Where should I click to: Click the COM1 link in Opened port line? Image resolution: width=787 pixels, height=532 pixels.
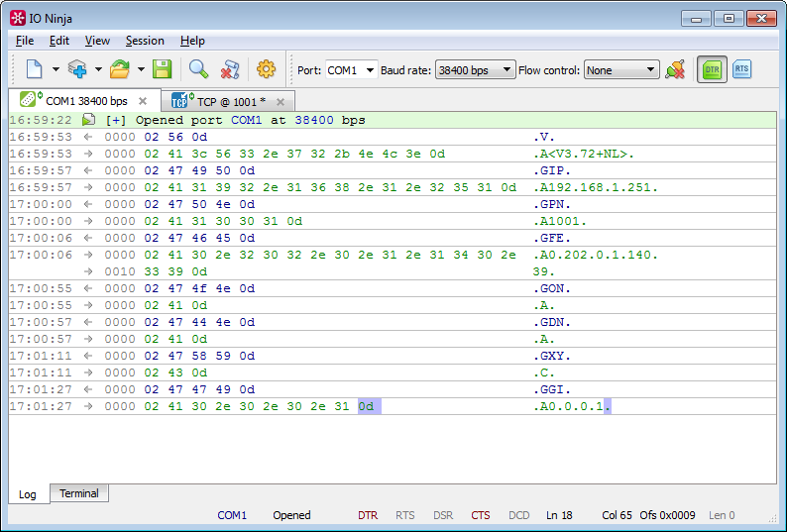click(247, 120)
